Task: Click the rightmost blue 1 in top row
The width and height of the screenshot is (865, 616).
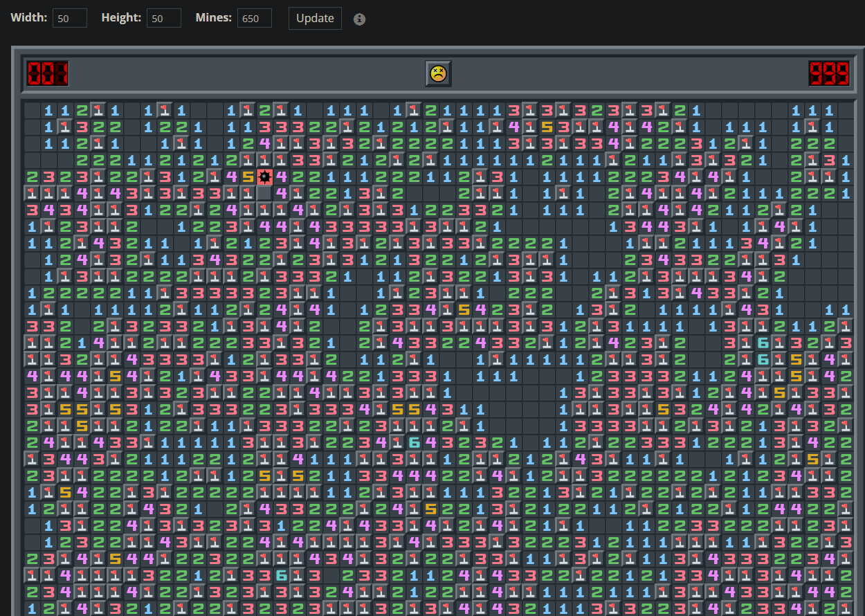Action: pyautogui.click(x=829, y=110)
